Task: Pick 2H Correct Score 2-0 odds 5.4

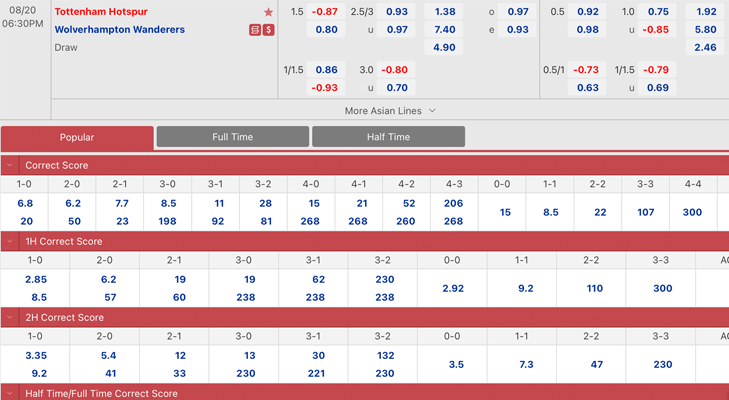Action: 108,356
